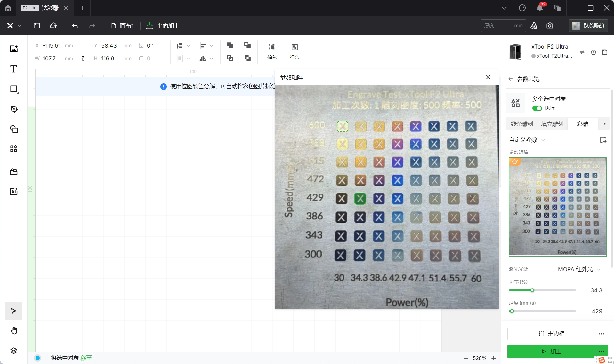614x364 pixels.
Task: Open the 平面加工 processing mode selector
Action: tap(163, 26)
